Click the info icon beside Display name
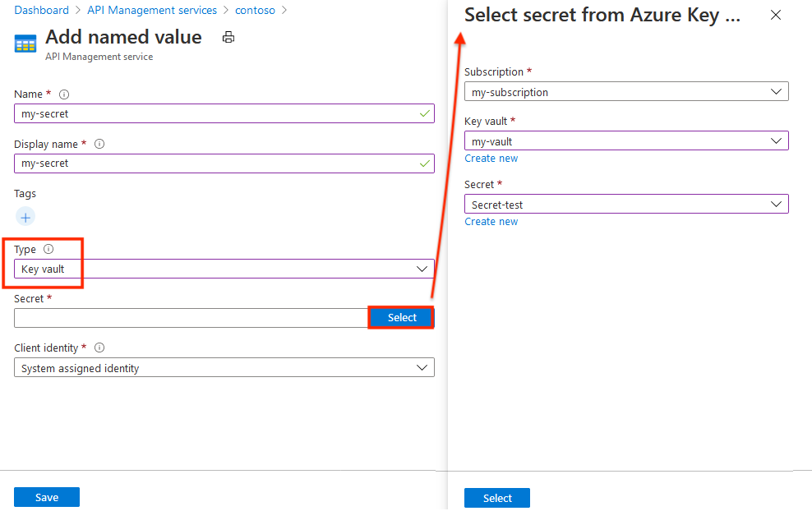The image size is (812, 511). pyautogui.click(x=99, y=144)
